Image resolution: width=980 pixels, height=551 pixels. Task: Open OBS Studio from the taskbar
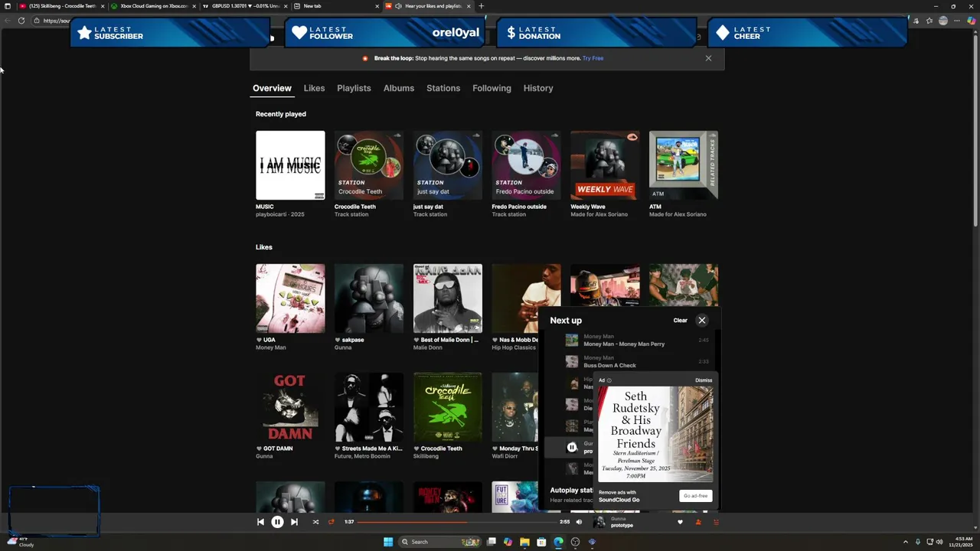tap(575, 542)
